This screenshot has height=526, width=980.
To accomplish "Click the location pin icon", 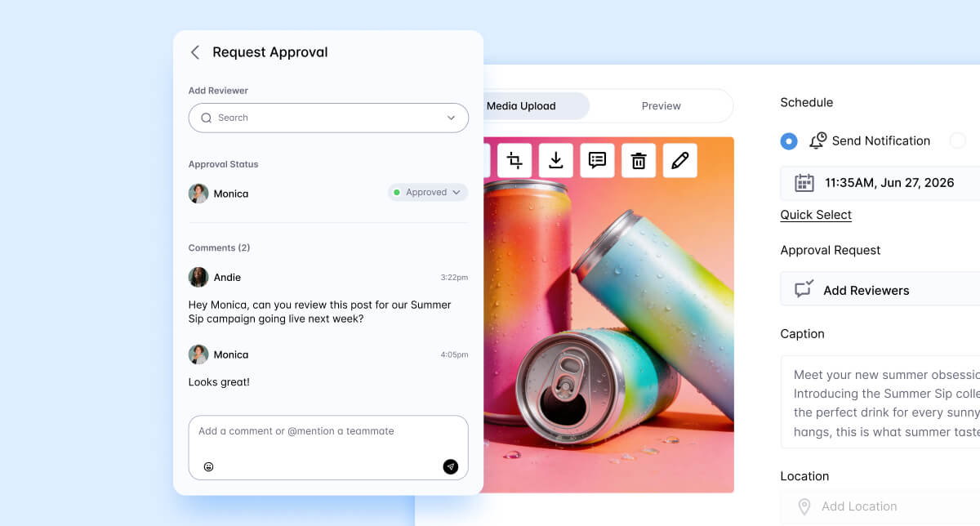I will tap(804, 507).
